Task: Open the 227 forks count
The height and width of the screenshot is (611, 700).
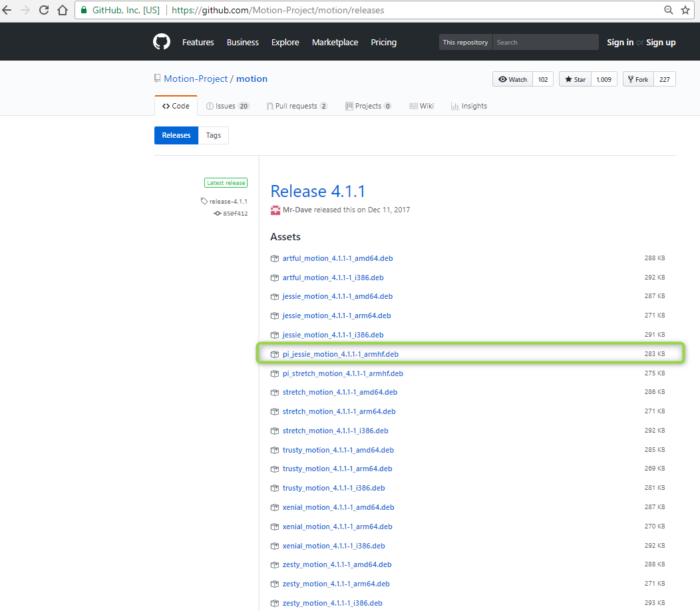Action: [665, 79]
